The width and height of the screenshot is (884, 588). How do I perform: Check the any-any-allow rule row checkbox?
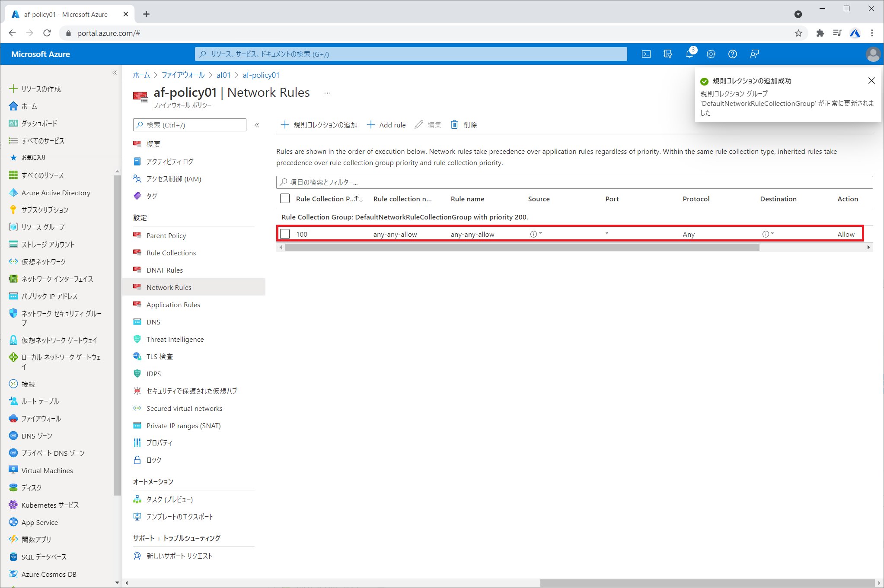[285, 234]
